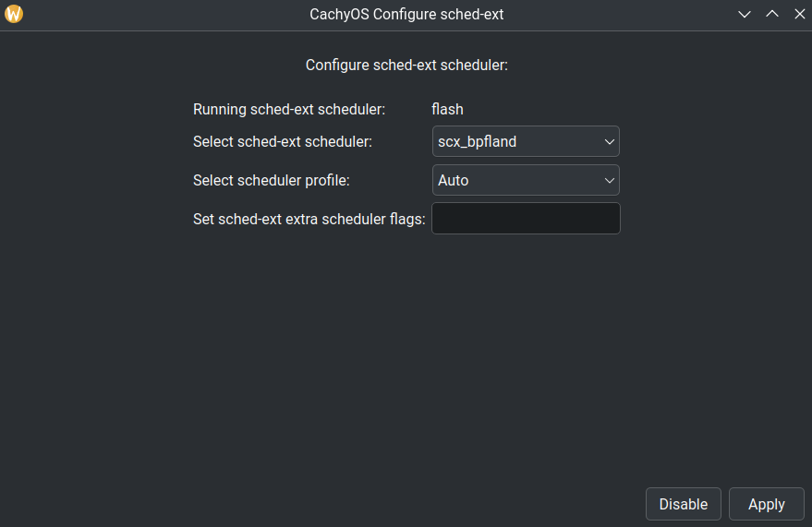Click the 'Running sched-ext scheduler:' label

288,109
